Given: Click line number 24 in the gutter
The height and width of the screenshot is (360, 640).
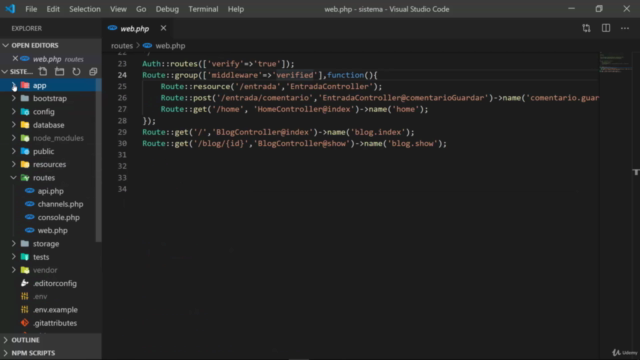Looking at the screenshot, I should coord(122,75).
